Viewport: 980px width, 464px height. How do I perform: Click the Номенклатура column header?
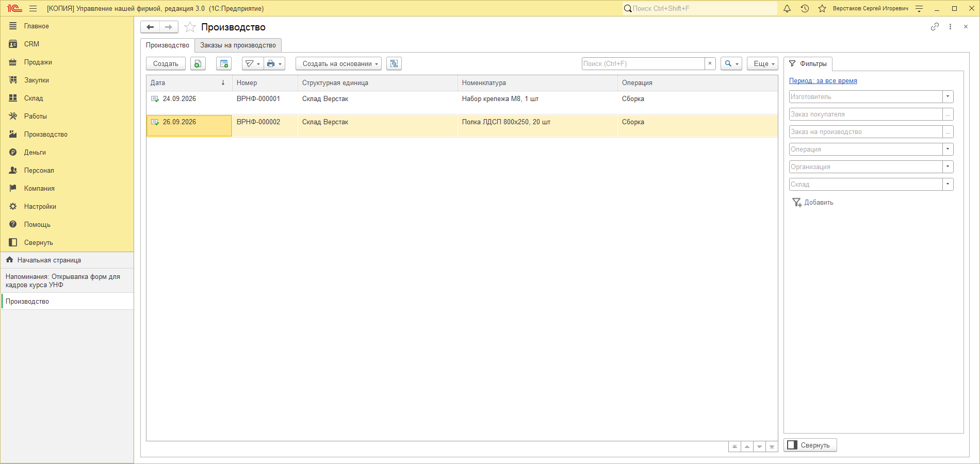click(537, 83)
